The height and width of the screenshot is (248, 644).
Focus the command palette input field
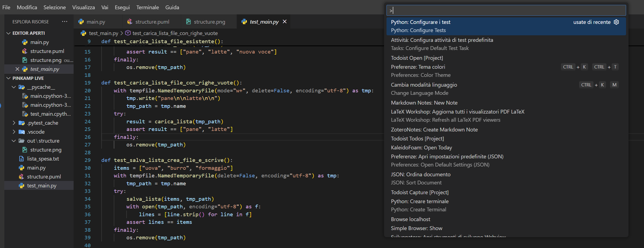coord(506,11)
